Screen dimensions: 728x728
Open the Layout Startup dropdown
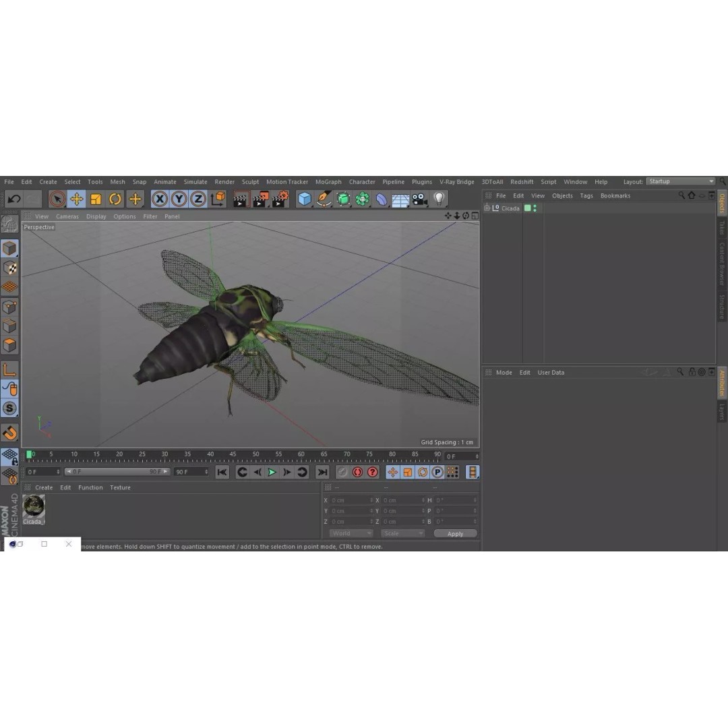tap(681, 181)
